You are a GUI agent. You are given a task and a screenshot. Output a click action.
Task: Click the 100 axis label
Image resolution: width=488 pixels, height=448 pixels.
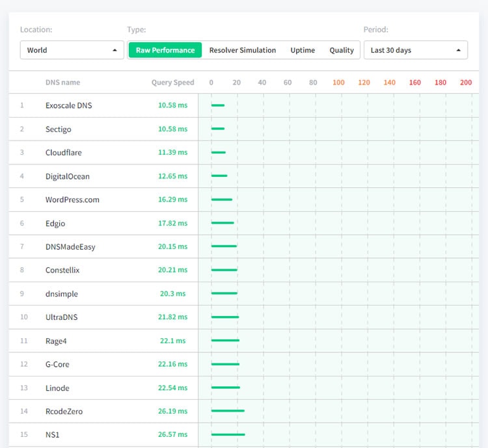[x=338, y=83]
